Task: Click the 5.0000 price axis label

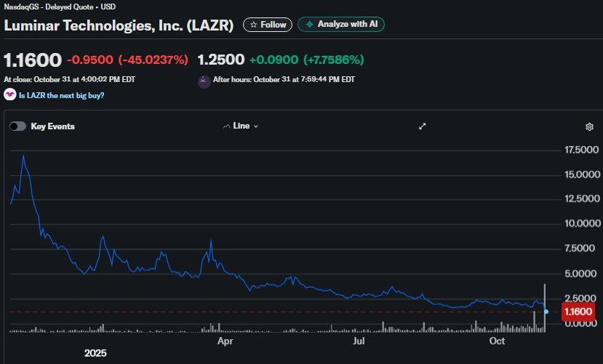Action: (x=580, y=274)
